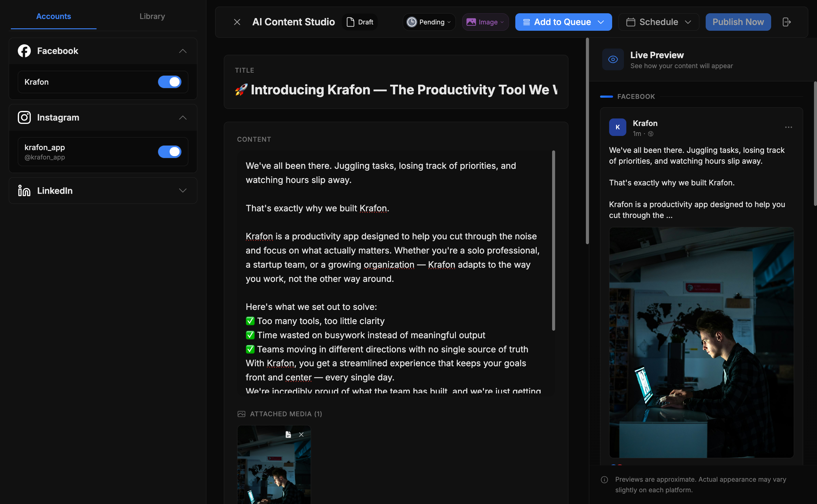Click the privacy globe icon next to 1m

(650, 134)
